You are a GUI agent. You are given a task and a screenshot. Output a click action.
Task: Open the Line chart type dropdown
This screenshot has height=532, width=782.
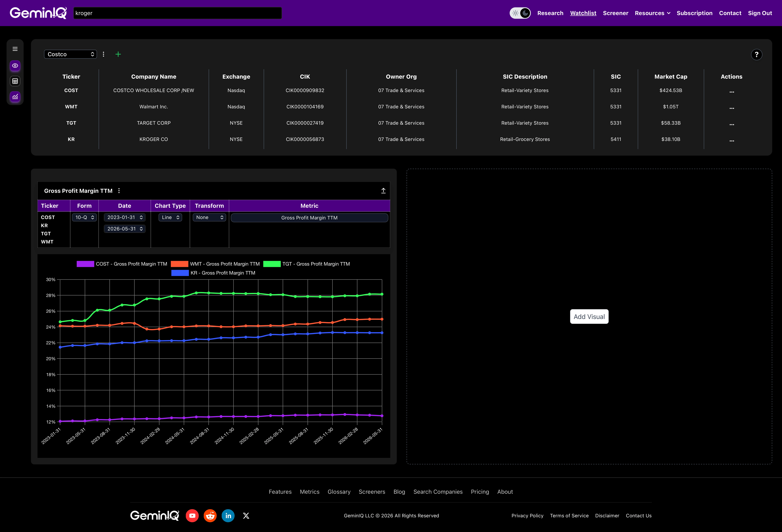170,218
